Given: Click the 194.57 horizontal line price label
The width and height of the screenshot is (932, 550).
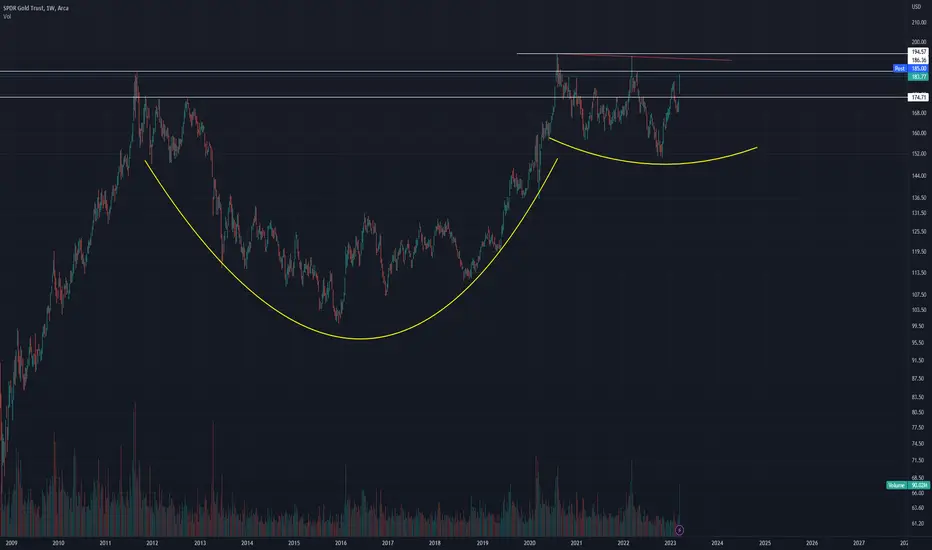Looking at the screenshot, I should [x=919, y=52].
